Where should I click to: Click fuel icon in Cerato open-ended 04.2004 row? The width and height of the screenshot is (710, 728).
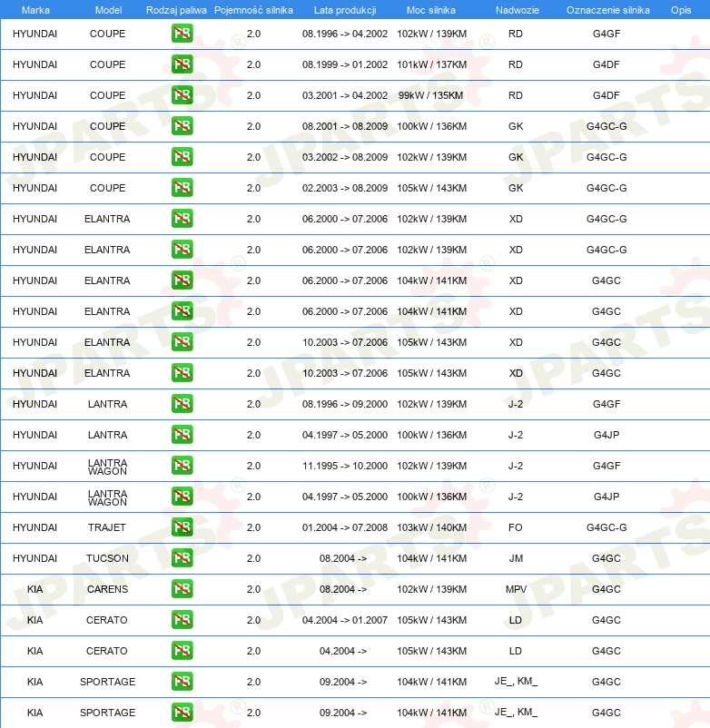(182, 651)
